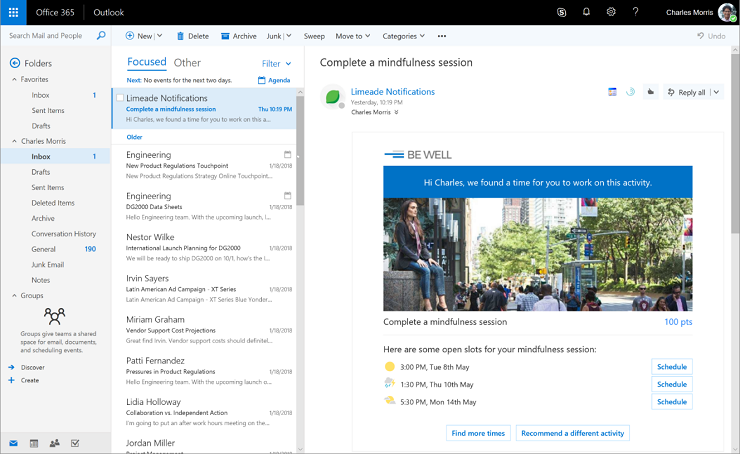Click Find more times button
This screenshot has width=740, height=454.
(478, 433)
